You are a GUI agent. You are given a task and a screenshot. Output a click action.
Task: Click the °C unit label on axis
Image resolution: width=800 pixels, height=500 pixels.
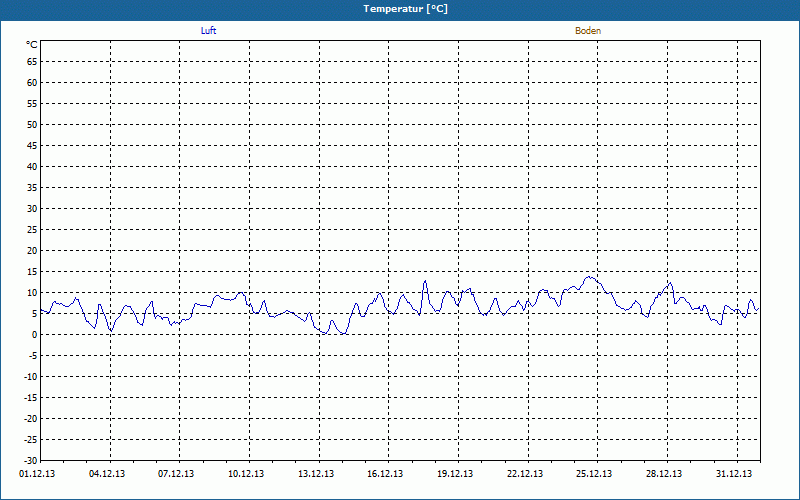point(32,45)
